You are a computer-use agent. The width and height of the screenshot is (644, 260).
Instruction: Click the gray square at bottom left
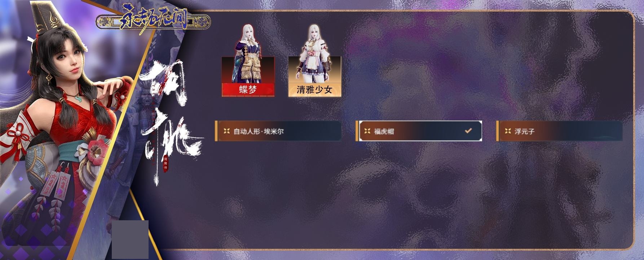click(130, 239)
